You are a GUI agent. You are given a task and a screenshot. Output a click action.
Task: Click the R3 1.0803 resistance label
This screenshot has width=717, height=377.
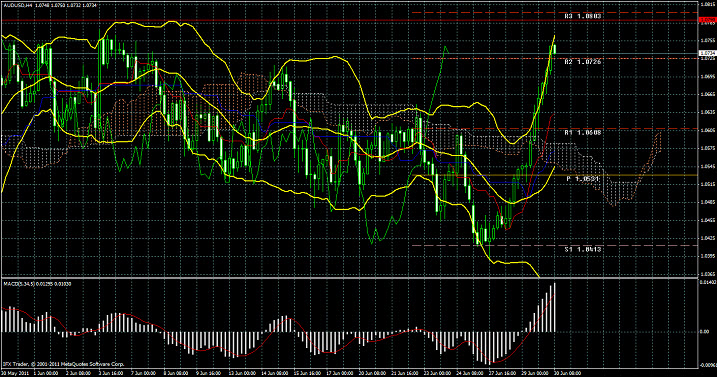coord(582,16)
